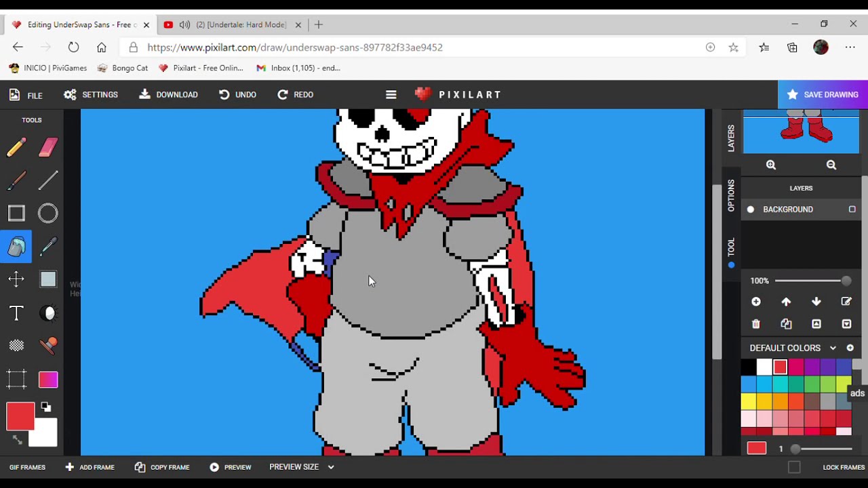Viewport: 868px width, 488px height.
Task: Click REDO in the top bar
Action: point(295,95)
